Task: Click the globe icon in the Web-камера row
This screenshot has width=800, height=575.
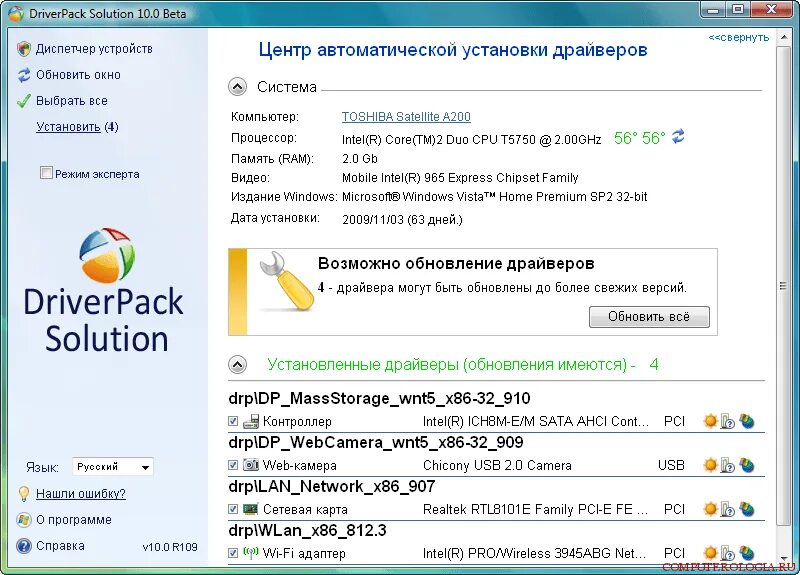Action: (x=746, y=465)
